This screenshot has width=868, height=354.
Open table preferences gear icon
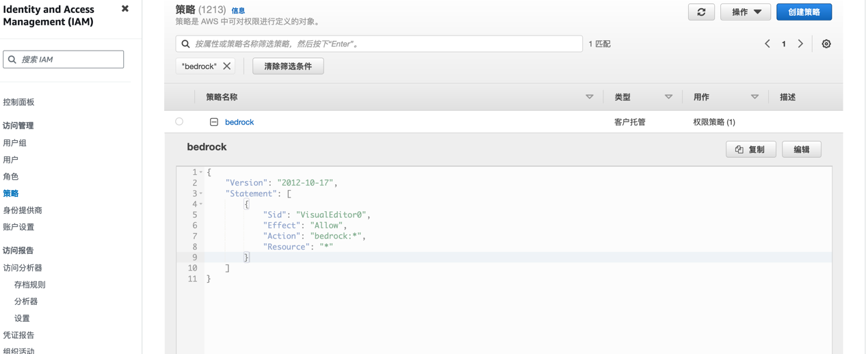[826, 44]
